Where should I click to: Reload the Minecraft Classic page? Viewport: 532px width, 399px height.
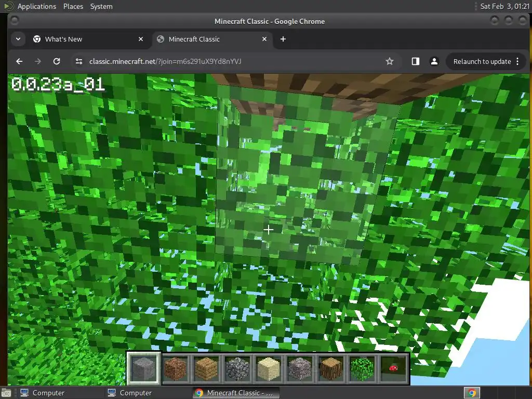pyautogui.click(x=57, y=61)
